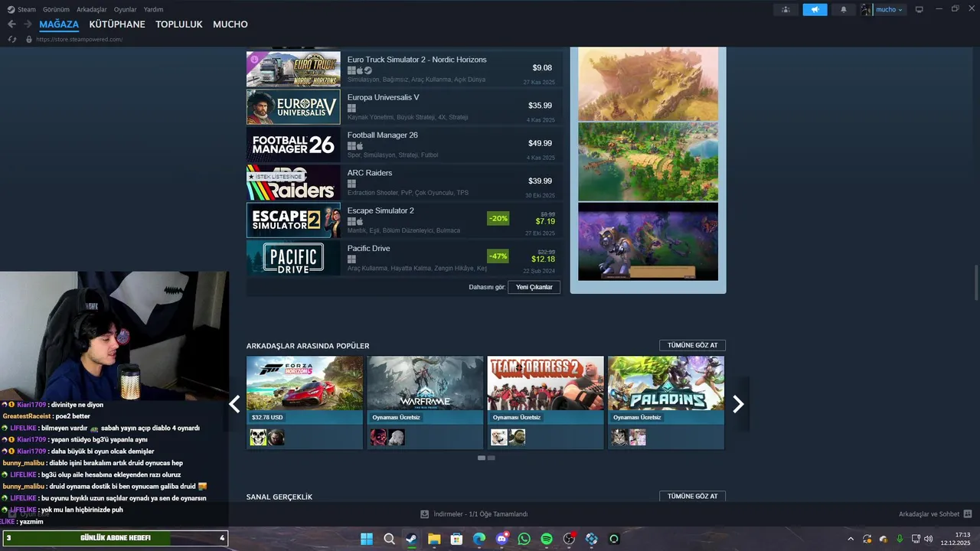Click TÜMÜNE GÖZ AT for friends popular
Image resolution: width=980 pixels, height=551 pixels.
692,345
